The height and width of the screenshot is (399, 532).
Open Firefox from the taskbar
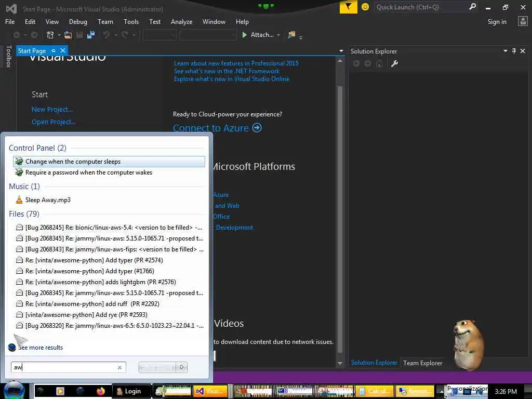pos(101,391)
